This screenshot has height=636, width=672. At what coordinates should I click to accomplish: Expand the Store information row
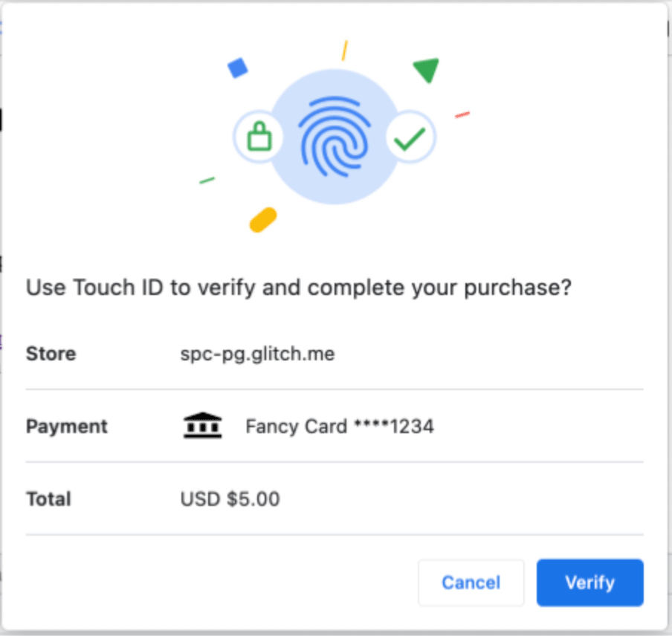tap(50, 354)
